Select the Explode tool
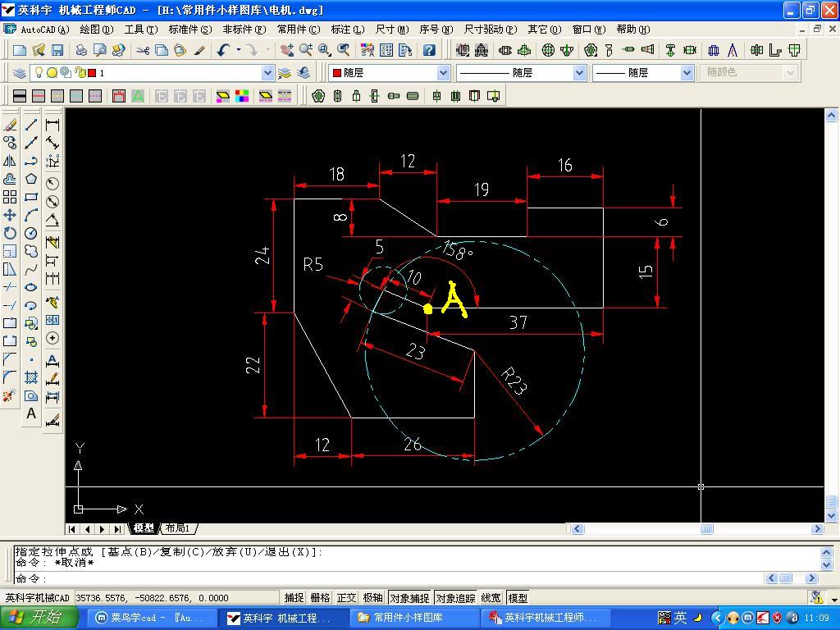840x630 pixels. click(x=10, y=395)
